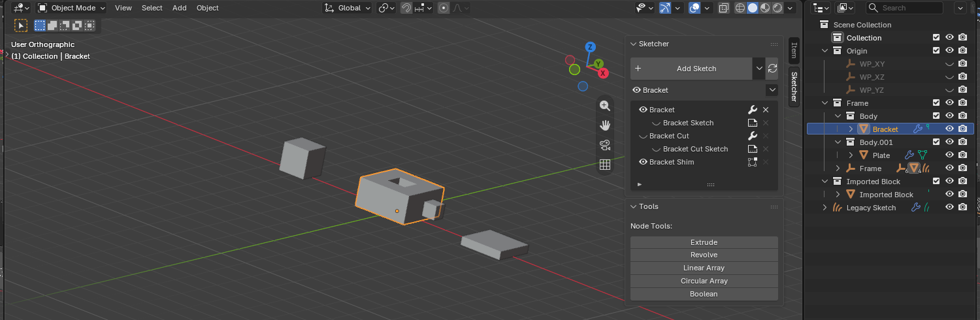This screenshot has width=980, height=320.
Task: Click the Extrude node tool button
Action: tap(704, 242)
